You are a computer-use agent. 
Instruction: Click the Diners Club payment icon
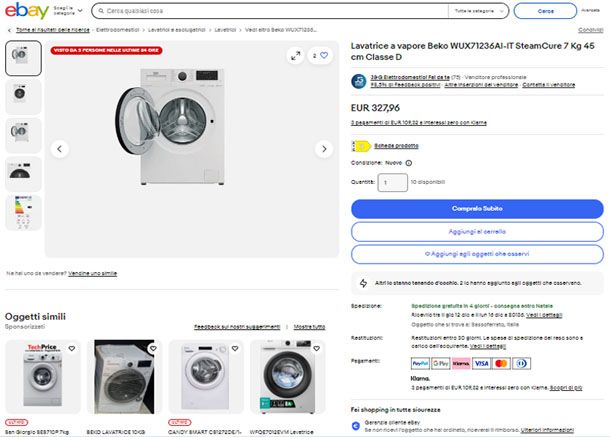click(522, 363)
